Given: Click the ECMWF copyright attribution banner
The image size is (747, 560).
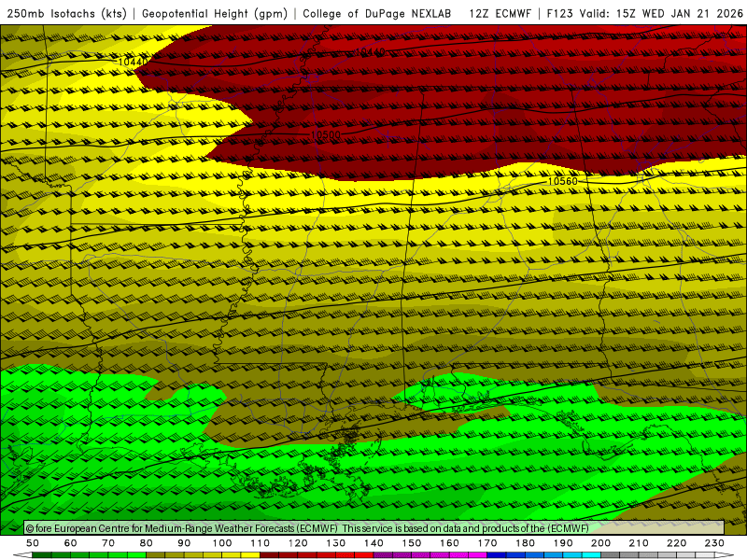Looking at the screenshot, I should point(373,528).
